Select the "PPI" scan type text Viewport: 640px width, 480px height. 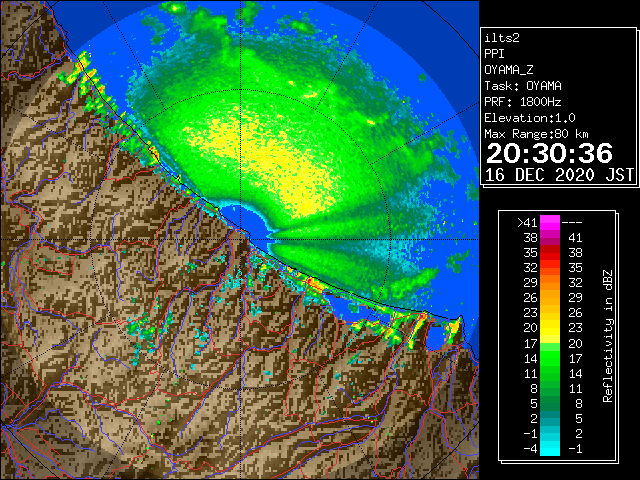494,54
